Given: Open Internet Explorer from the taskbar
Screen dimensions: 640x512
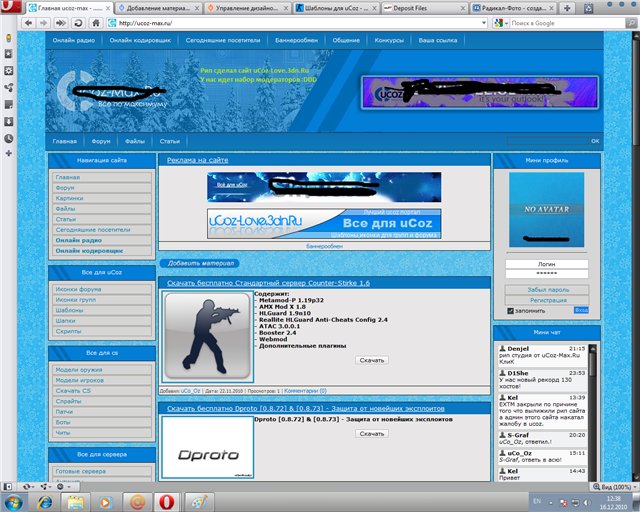Looking at the screenshot, I should click(48, 498).
